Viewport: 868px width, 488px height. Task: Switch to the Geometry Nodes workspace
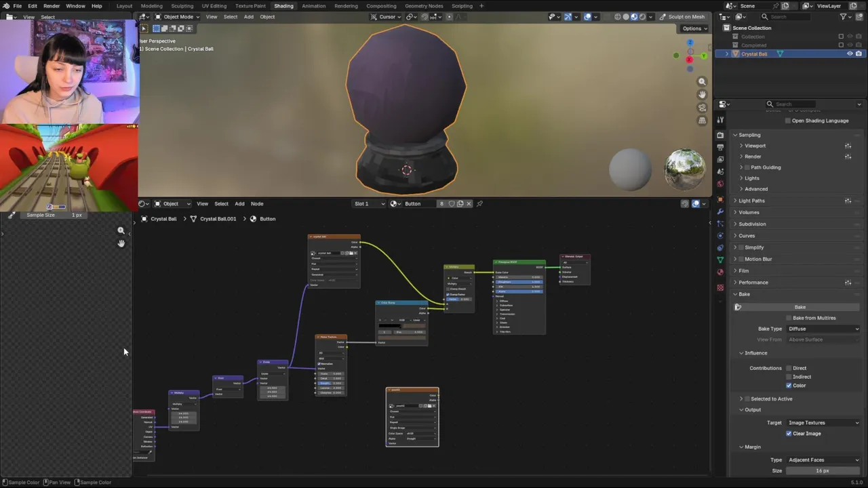coord(424,5)
